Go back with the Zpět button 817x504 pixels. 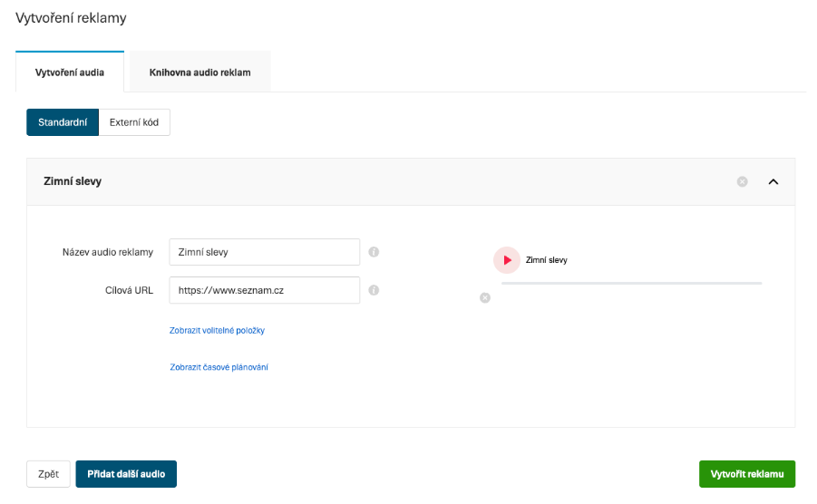point(48,474)
